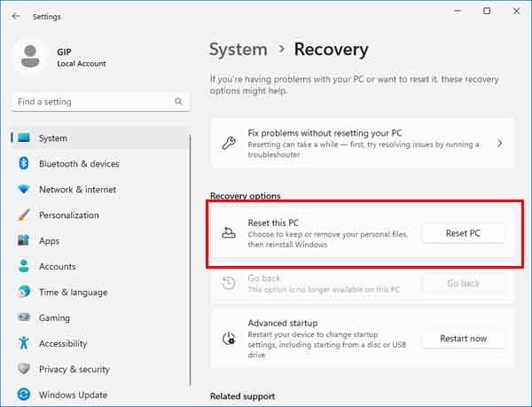532x407 pixels.
Task: Click the System monitor icon in sidebar
Action: point(24,137)
